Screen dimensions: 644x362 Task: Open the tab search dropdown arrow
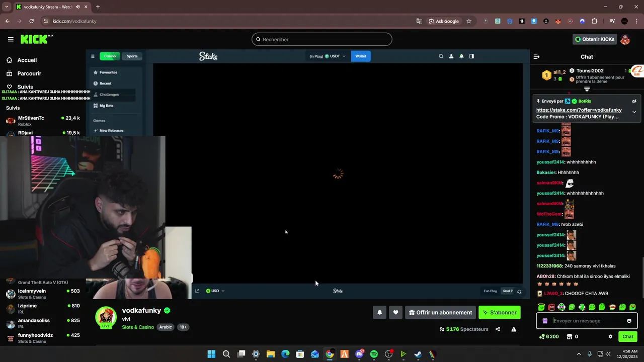click(x=7, y=7)
